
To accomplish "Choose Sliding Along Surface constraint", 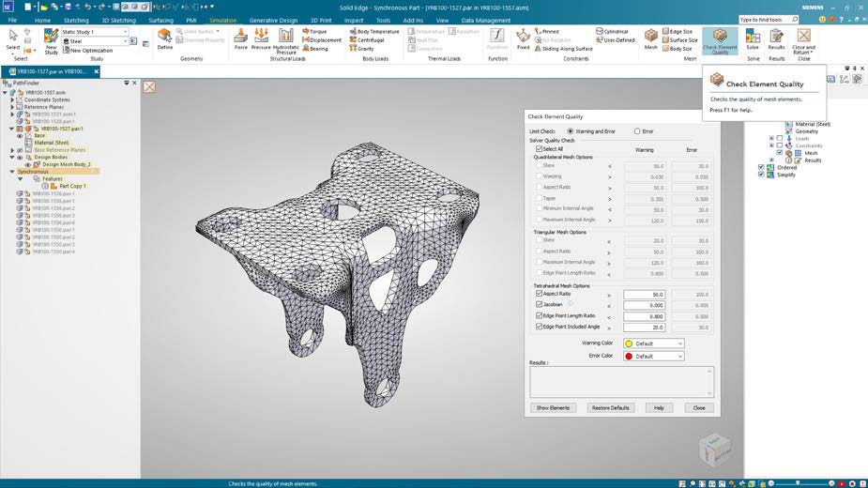I will point(564,49).
